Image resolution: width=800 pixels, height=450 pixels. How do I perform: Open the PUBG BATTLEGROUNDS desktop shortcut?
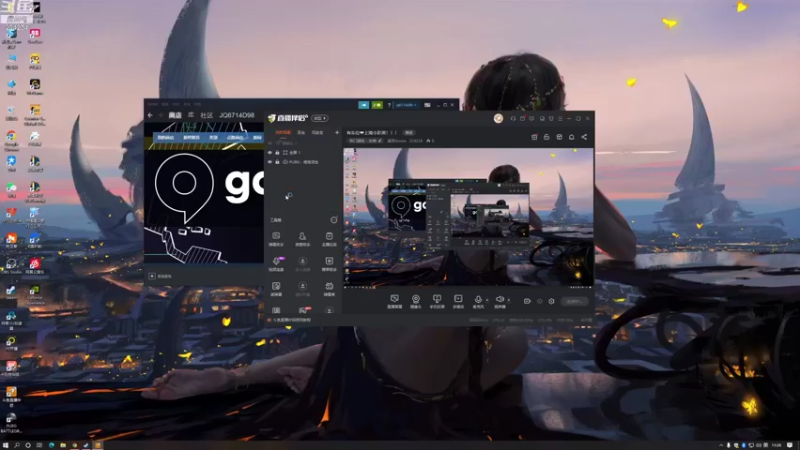pyautogui.click(x=11, y=423)
